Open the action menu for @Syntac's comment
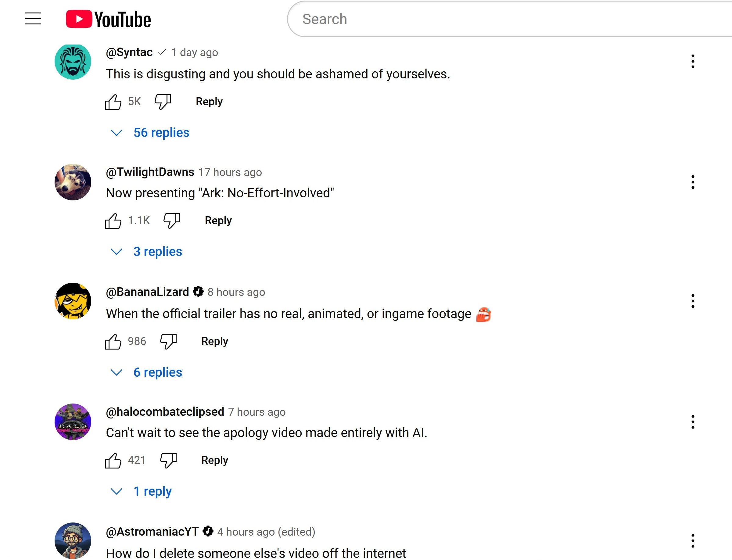Image resolution: width=732 pixels, height=560 pixels. (693, 62)
